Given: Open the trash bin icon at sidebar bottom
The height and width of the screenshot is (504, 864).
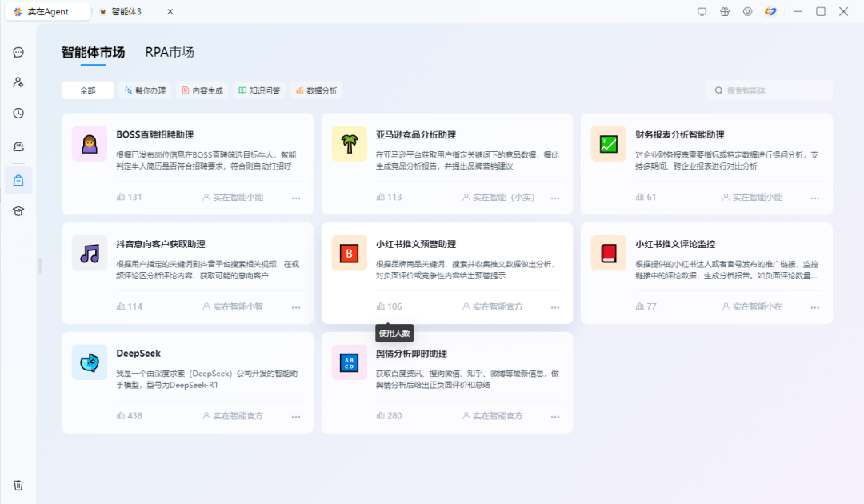Looking at the screenshot, I should coord(18,485).
